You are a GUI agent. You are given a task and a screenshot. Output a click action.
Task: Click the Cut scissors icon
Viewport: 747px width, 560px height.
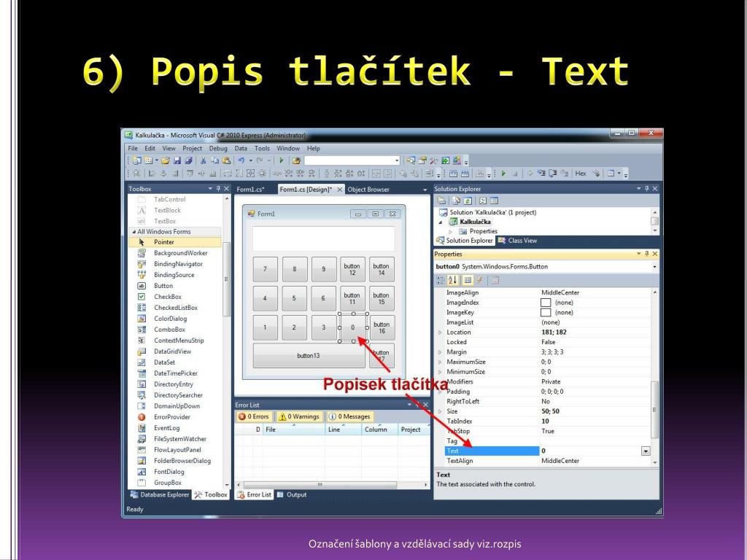[203, 160]
